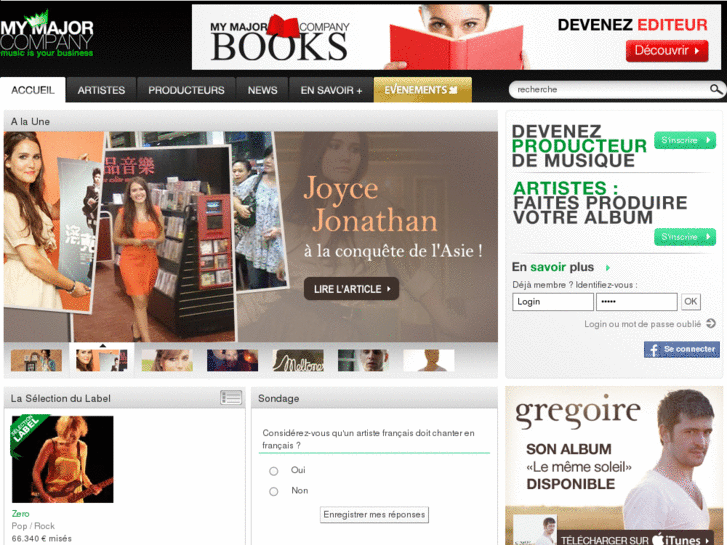Click the 66.340 € misés text
Screen dimensions: 727x545
[42, 539]
